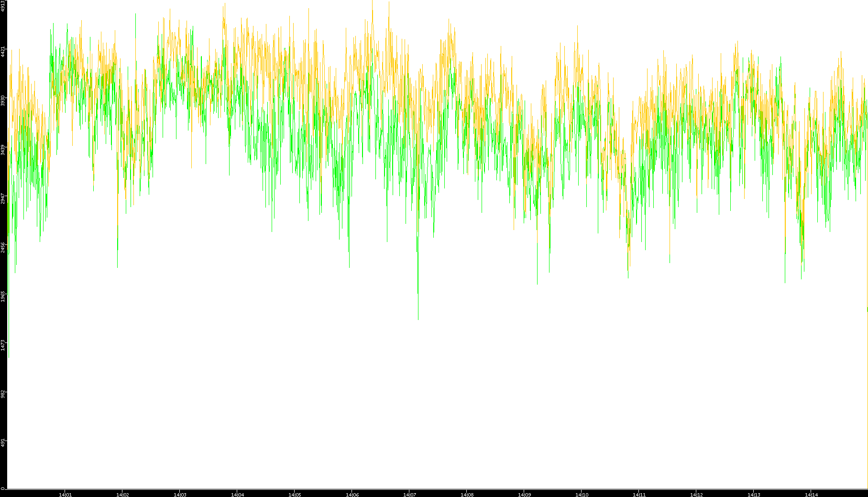Image resolution: width=868 pixels, height=497 pixels.
Task: Click the 3930 y-axis label
Action: click(3, 100)
